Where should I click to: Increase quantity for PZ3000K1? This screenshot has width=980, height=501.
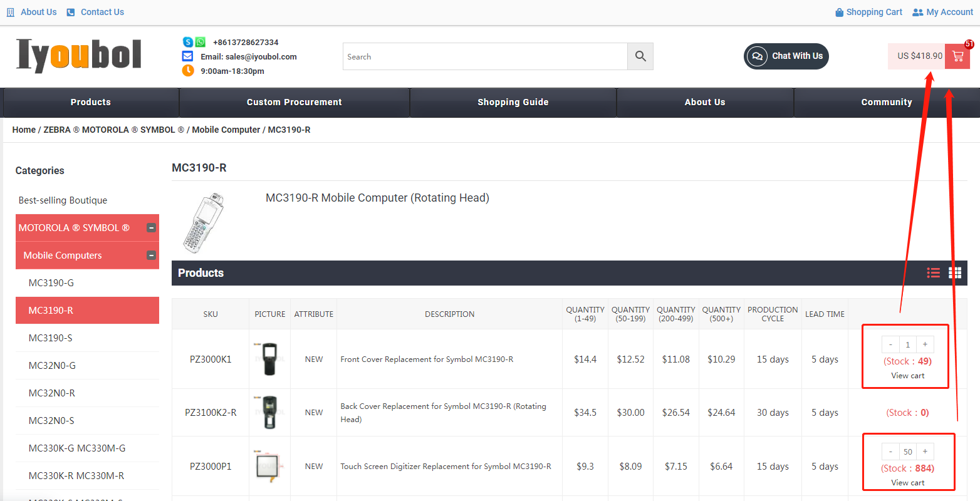925,344
